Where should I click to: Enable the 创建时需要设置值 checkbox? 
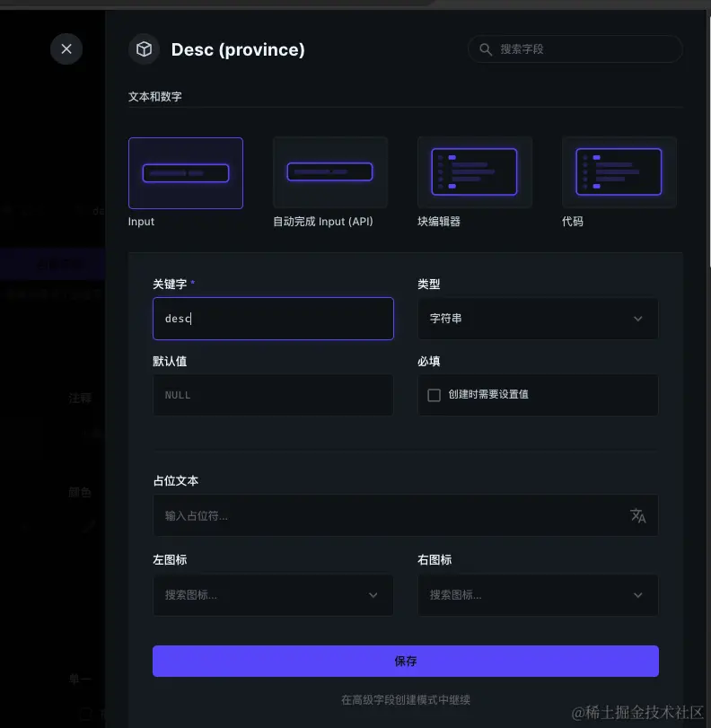coord(434,395)
